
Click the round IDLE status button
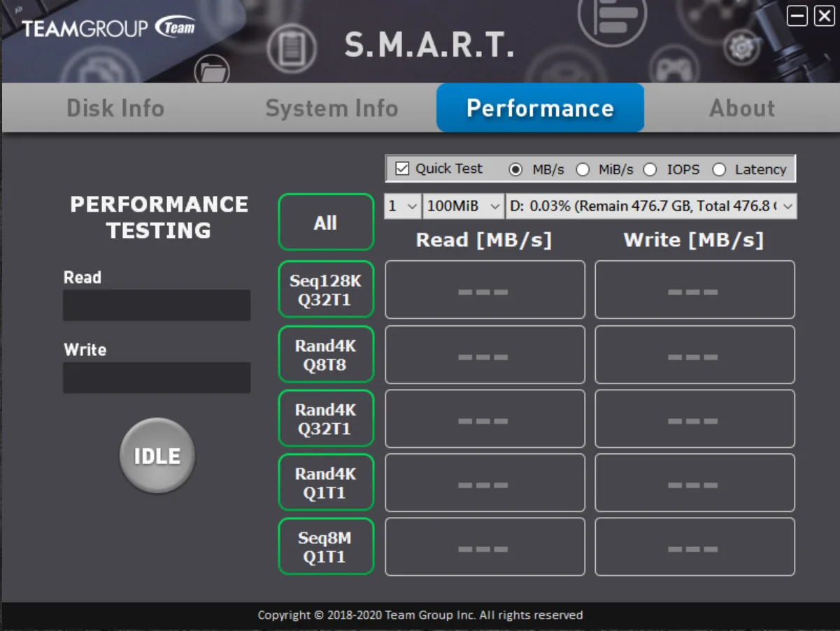tap(157, 455)
